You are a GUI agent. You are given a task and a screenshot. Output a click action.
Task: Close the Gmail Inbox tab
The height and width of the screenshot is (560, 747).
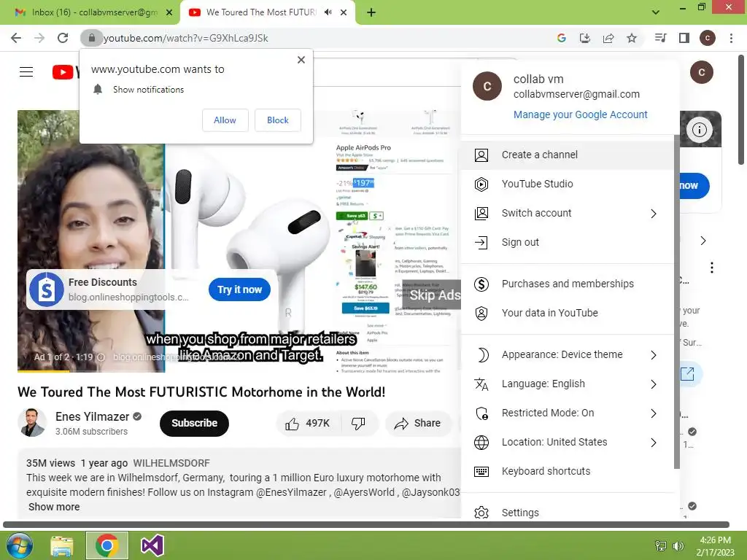(169, 12)
